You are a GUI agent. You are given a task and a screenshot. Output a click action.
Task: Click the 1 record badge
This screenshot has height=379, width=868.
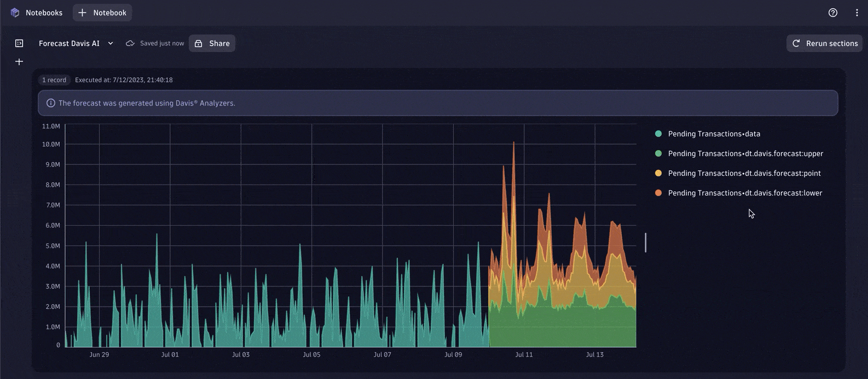click(x=54, y=80)
